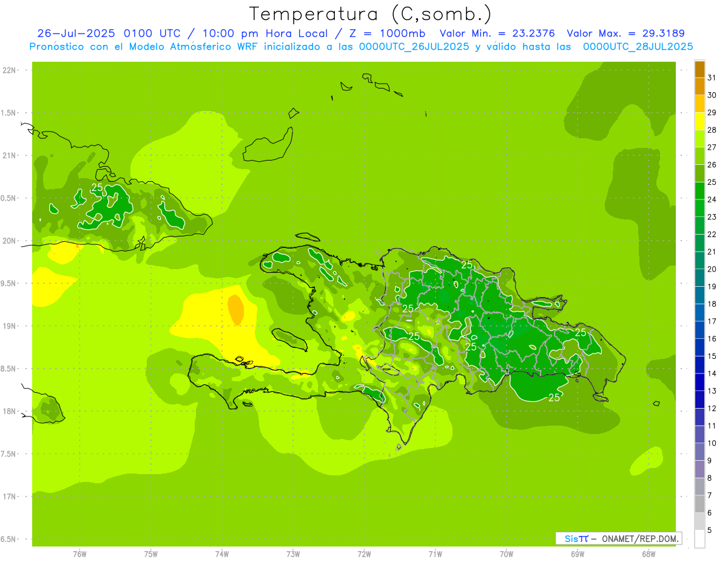Click the 19N latitude axis label
Viewport: 728px width, 562px height.
pos(10,326)
